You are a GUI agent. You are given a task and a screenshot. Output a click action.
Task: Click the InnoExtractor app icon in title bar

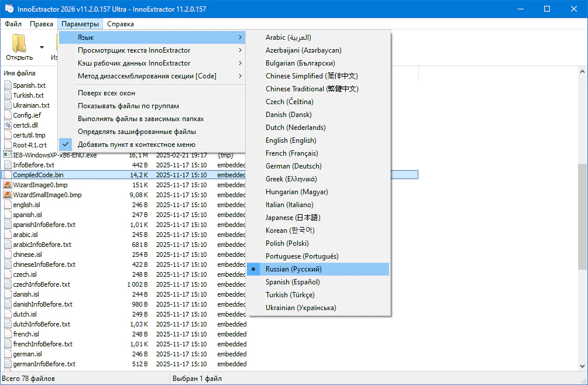point(10,9)
